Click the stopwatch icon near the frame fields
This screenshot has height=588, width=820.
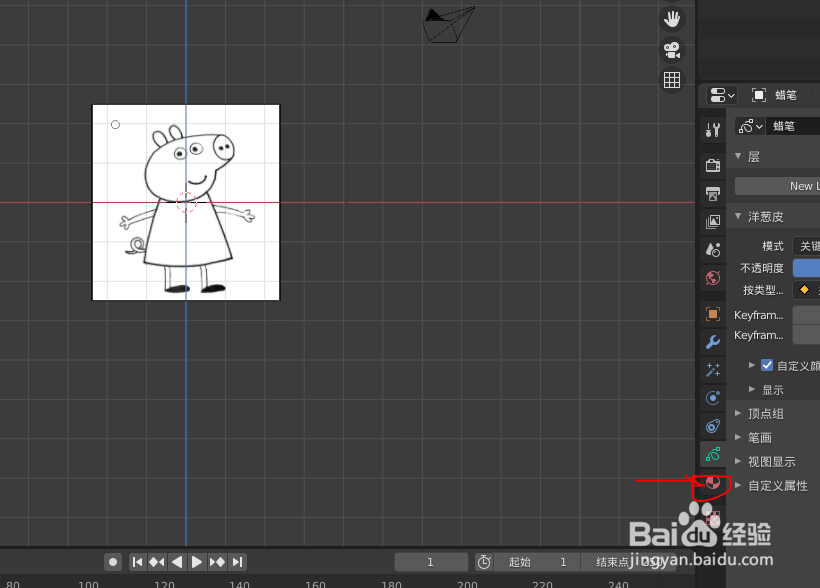pos(485,561)
